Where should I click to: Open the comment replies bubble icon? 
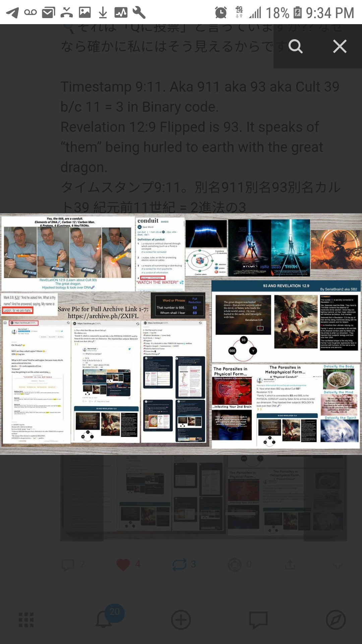click(x=68, y=565)
